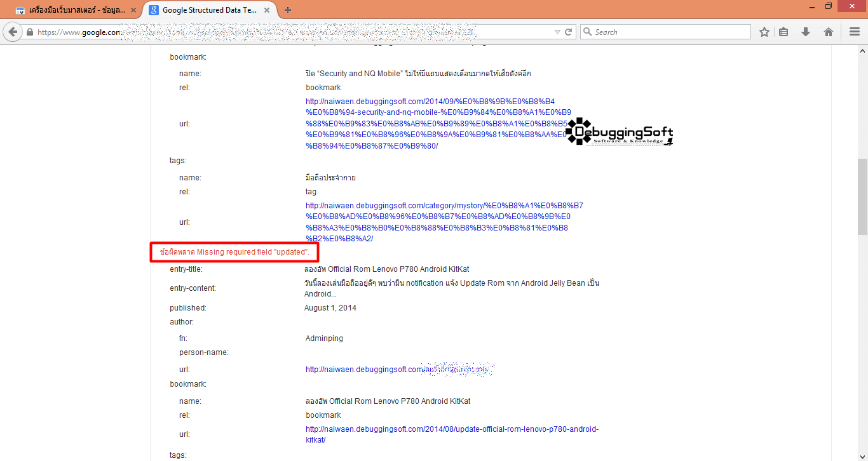The height and width of the screenshot is (461, 868).
Task: Click the entry title Lenovo P780 Android KitKat
Action: 387,269
